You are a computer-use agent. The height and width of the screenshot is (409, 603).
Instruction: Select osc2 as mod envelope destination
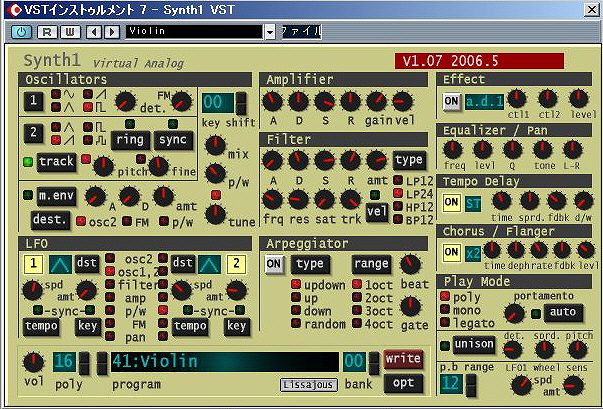[81, 221]
